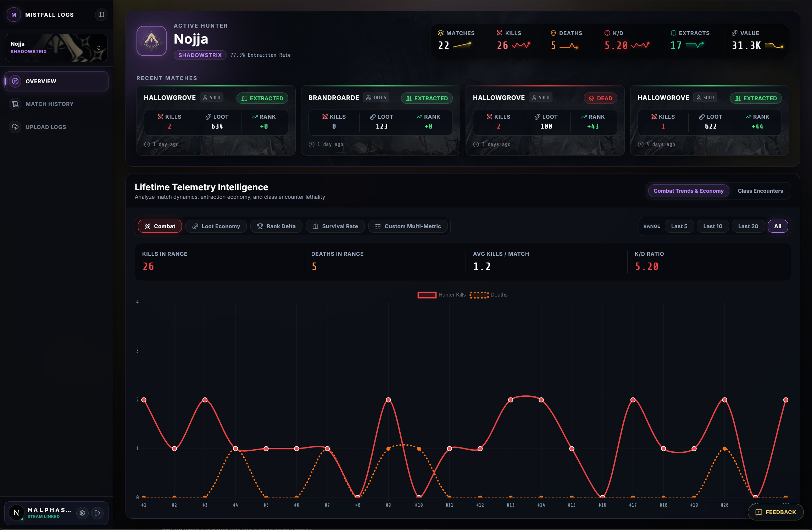This screenshot has height=530, width=812.
Task: Set range to Last 20
Action: coord(748,226)
